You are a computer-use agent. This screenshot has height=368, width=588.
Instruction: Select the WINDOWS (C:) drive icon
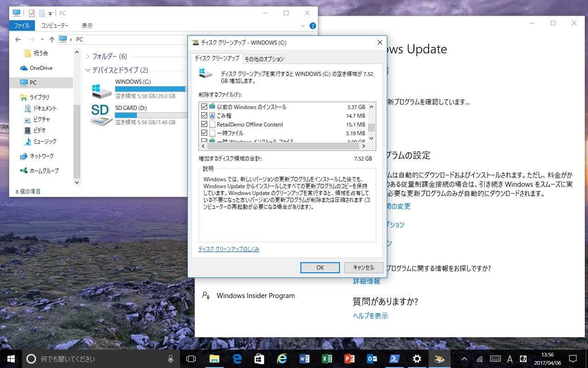[x=102, y=91]
